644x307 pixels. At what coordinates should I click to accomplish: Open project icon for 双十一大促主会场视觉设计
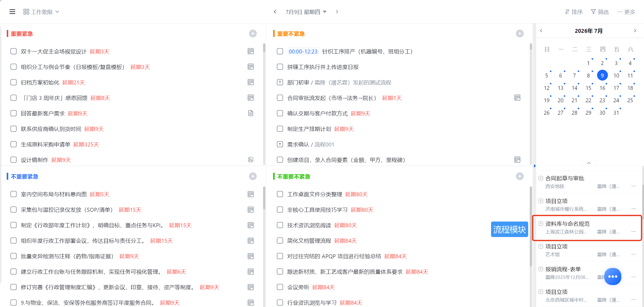coord(251,51)
